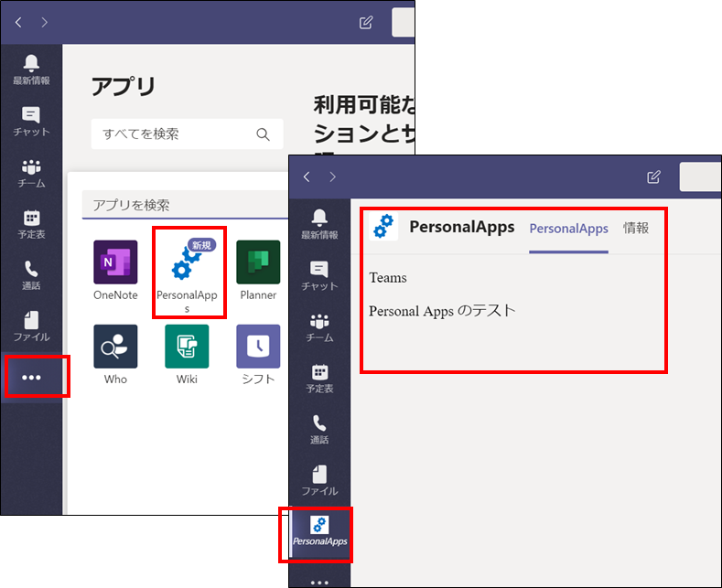Click magnifier icon in すべてを検索 box
Image resolution: width=722 pixels, height=588 pixels.
pos(263,134)
